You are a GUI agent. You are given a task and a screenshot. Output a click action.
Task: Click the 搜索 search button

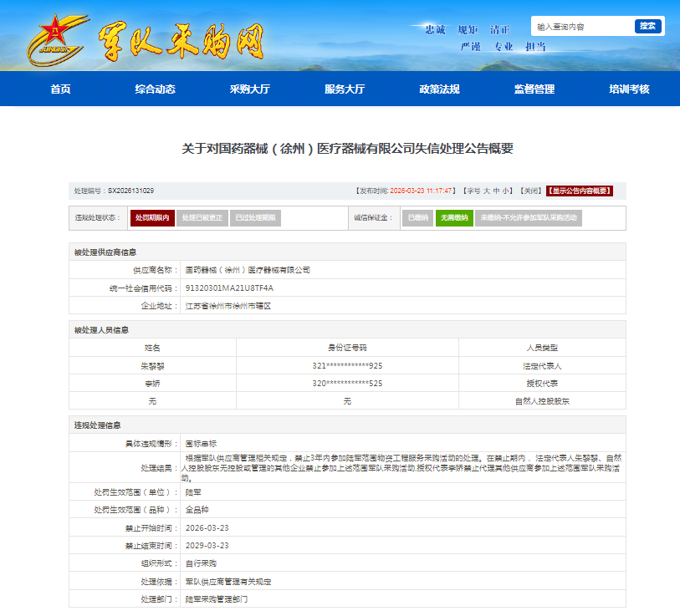(x=647, y=26)
